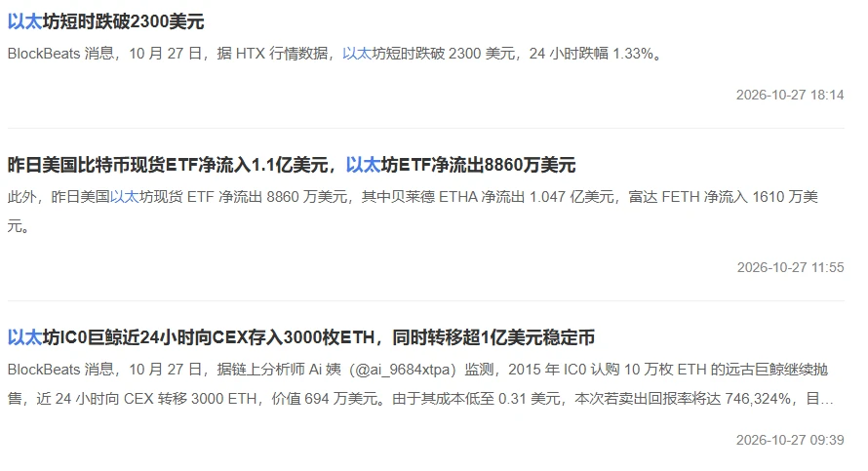Click highlighted '以太' in ETF article summary
This screenshot has height=471, width=868.
[124, 197]
